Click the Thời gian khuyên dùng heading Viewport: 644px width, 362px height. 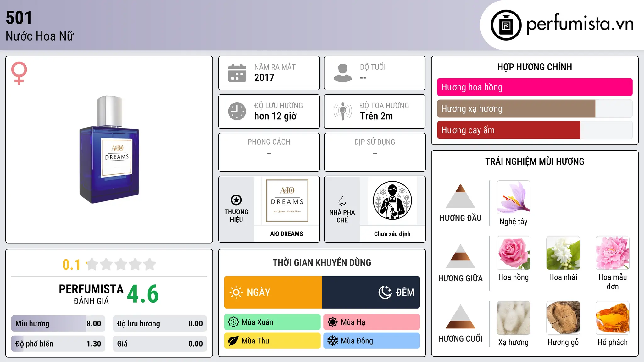coord(322,262)
